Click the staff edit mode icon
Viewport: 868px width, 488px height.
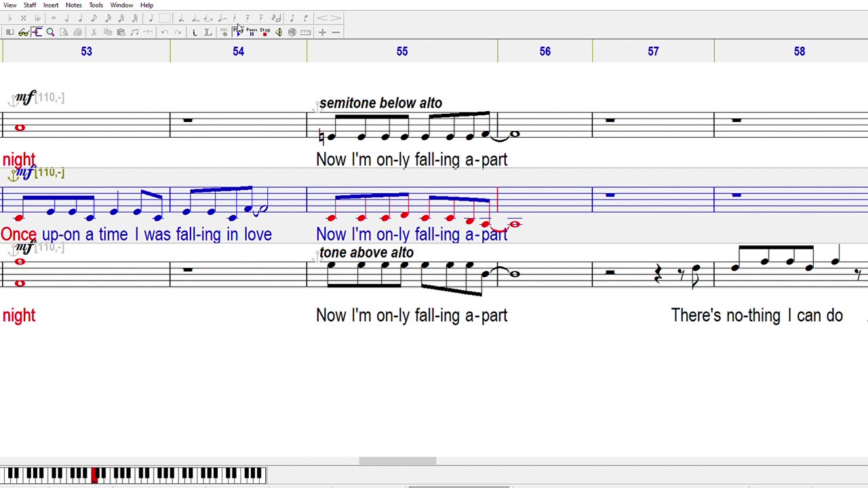click(x=37, y=32)
